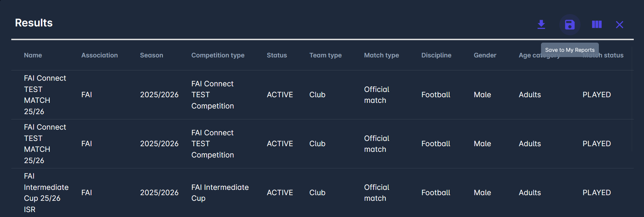Open the column visibility settings icon
The height and width of the screenshot is (217, 644).
click(x=597, y=24)
